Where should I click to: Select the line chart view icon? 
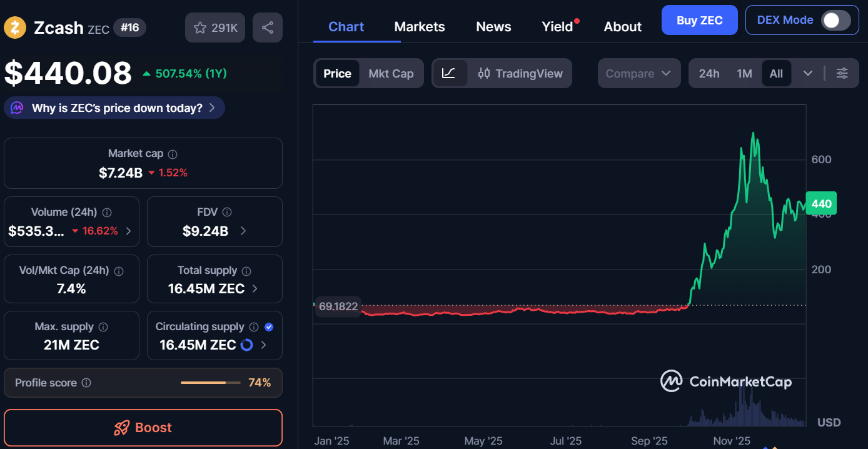coord(448,73)
